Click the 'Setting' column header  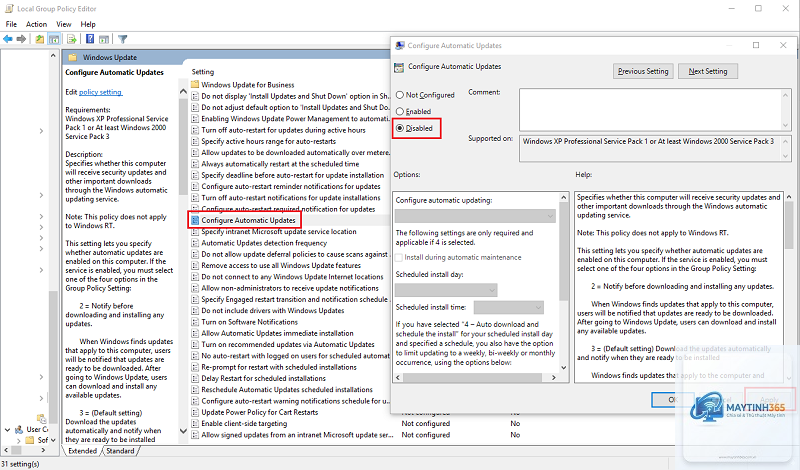coord(203,72)
